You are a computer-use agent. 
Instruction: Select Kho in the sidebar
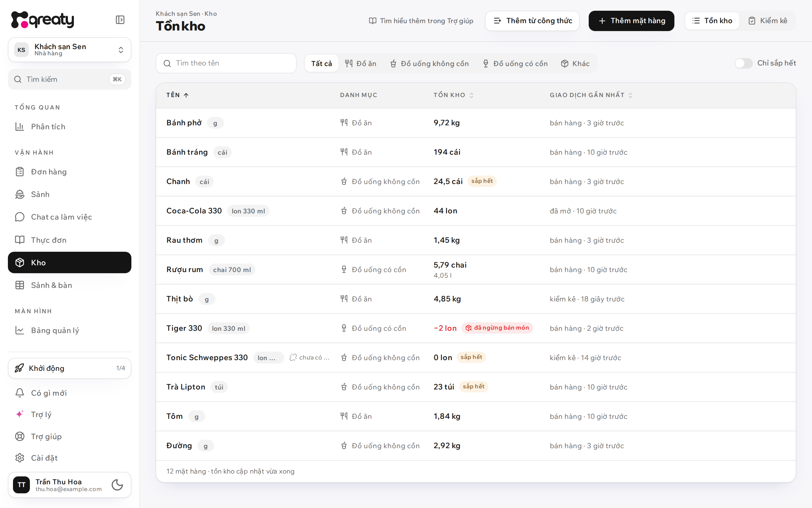pyautogui.click(x=69, y=262)
